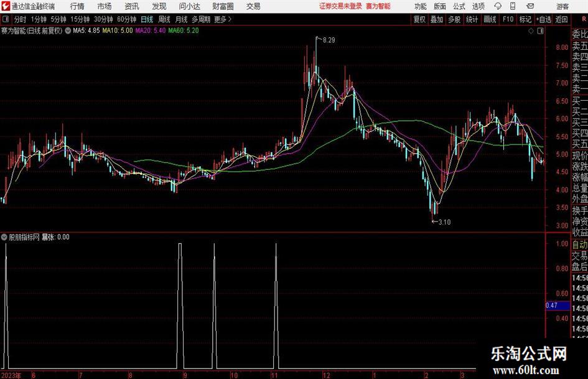The image size is (588, 379).
Task: Toggle the left sidebar panel icon
Action: click(6, 19)
